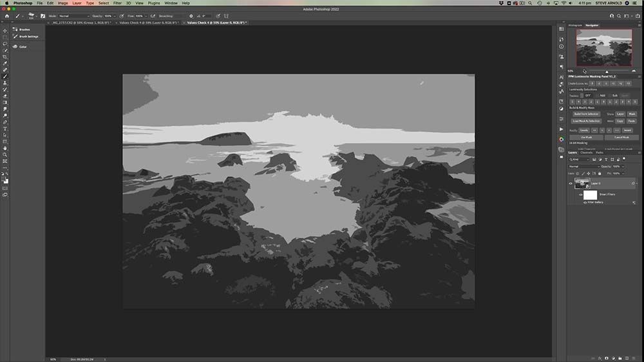Toggle Filter Gallery visibility eye
This screenshot has width=644, height=362.
(585, 202)
